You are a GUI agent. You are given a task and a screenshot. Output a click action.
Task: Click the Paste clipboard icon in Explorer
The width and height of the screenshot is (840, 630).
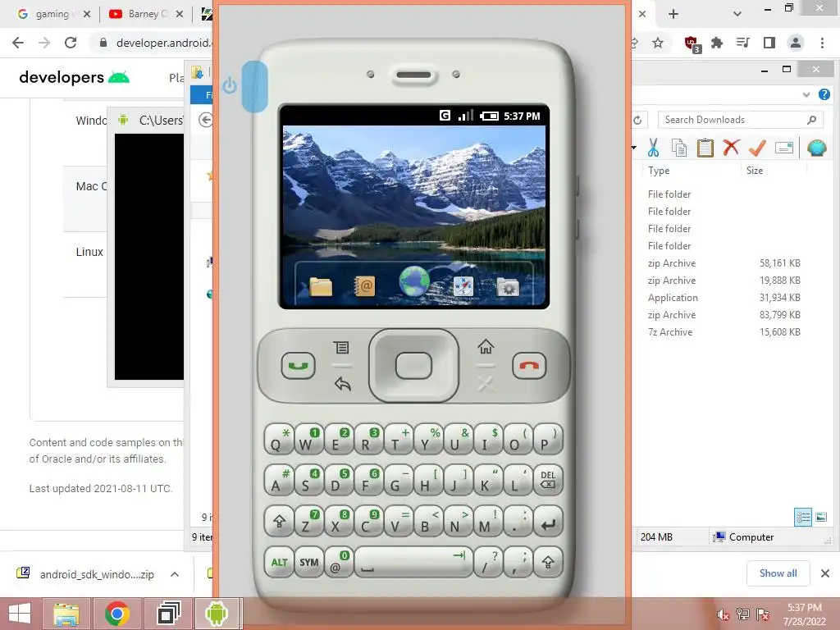point(705,148)
